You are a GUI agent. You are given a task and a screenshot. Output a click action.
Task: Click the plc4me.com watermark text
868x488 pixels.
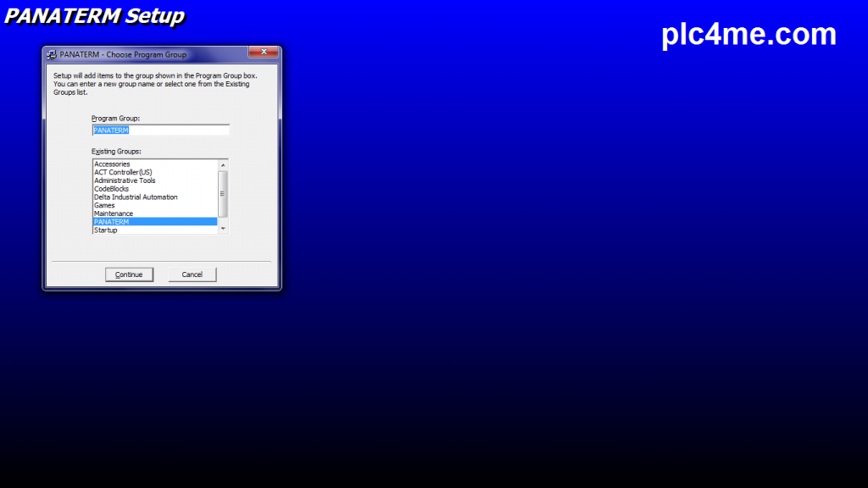coord(748,34)
